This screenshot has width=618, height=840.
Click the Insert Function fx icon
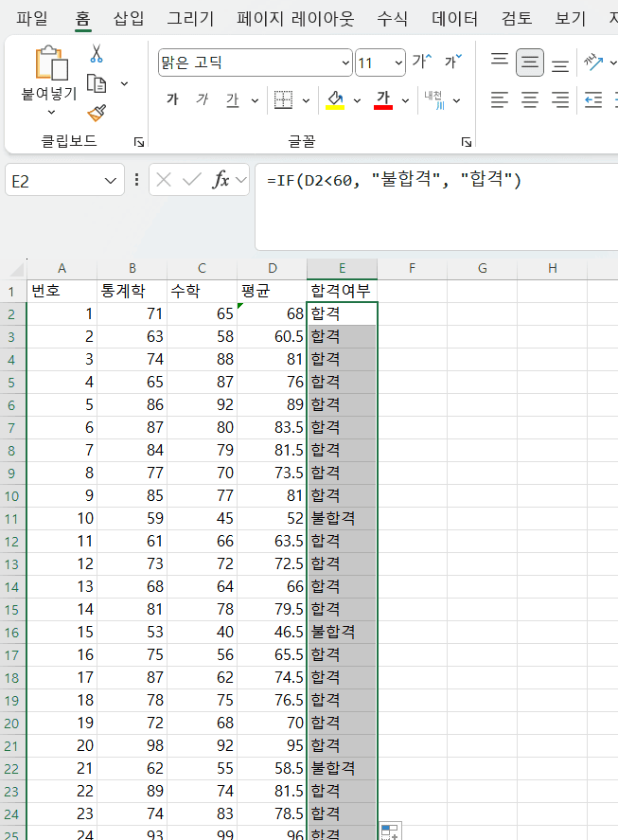[x=221, y=180]
